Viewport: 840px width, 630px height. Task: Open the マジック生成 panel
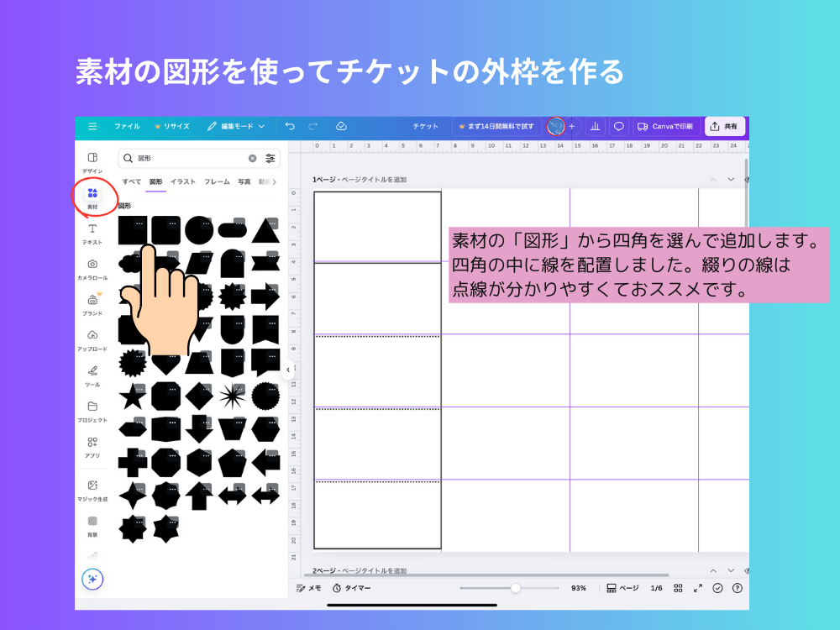[x=93, y=487]
